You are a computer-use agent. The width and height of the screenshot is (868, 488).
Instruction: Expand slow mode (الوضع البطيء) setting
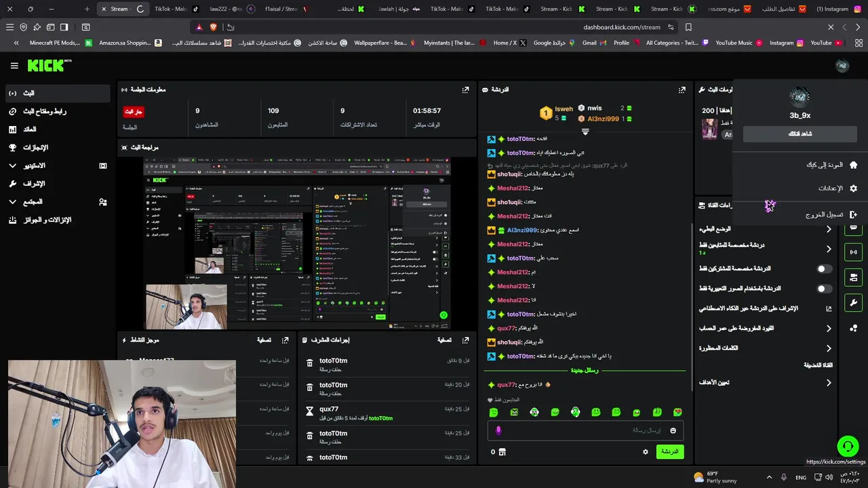[x=829, y=229]
